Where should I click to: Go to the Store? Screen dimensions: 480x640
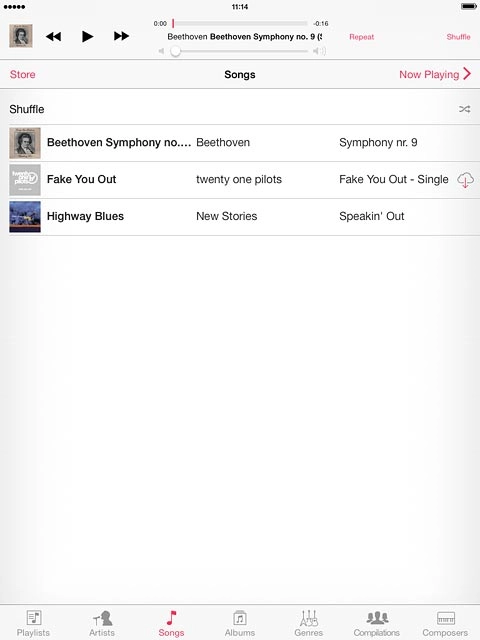pos(22,74)
